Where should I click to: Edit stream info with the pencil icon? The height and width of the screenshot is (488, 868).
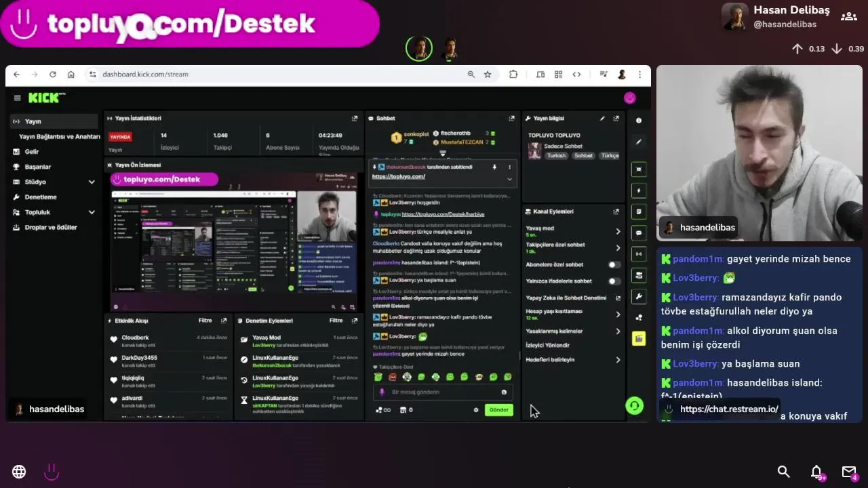coord(602,118)
